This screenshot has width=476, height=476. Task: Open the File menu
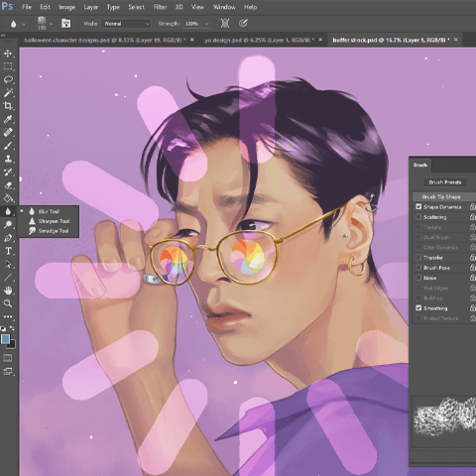coord(27,7)
